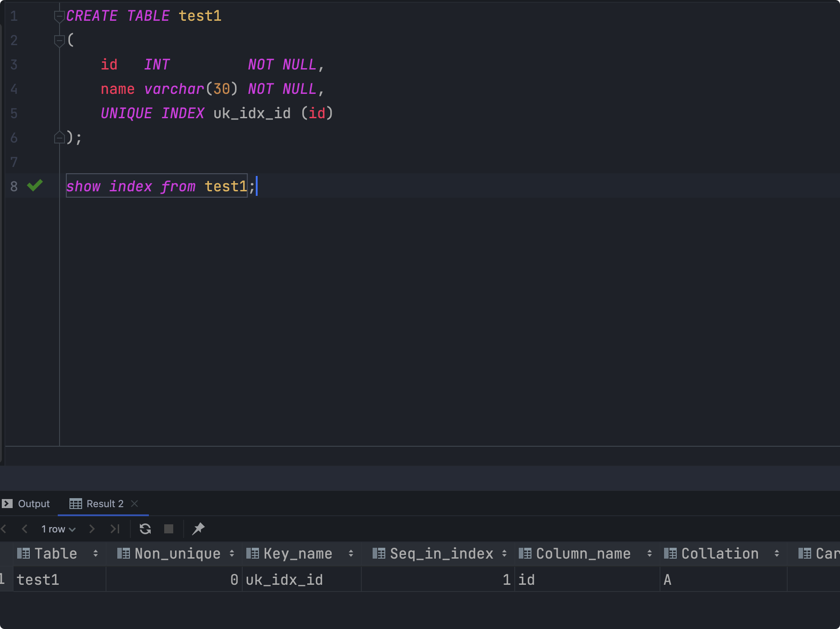Click the Non_unique column grid icon
This screenshot has height=629, width=840.
(124, 553)
